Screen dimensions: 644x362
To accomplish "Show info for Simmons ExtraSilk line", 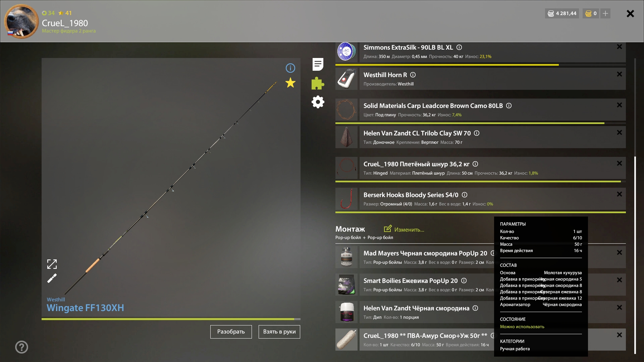I will point(459,48).
